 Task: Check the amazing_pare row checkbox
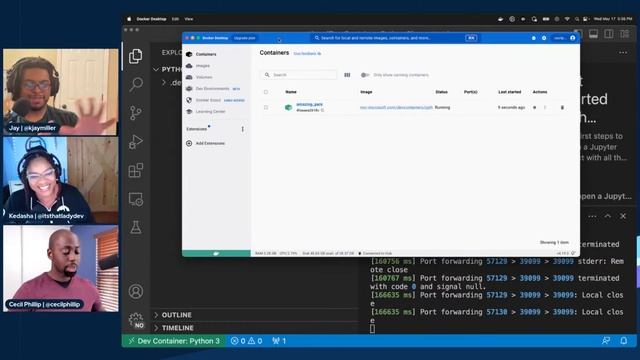[266, 108]
